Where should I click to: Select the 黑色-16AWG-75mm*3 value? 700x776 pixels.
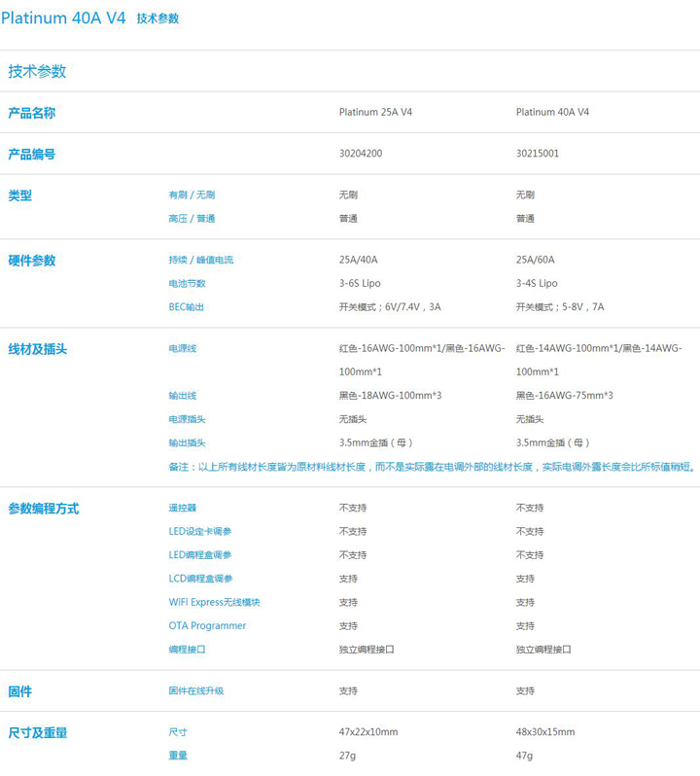point(565,396)
